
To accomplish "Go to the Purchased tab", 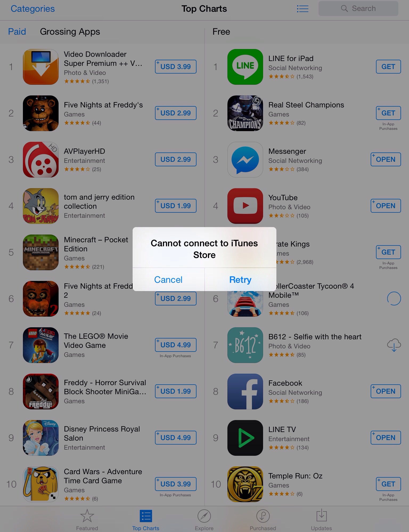I will pyautogui.click(x=263, y=519).
